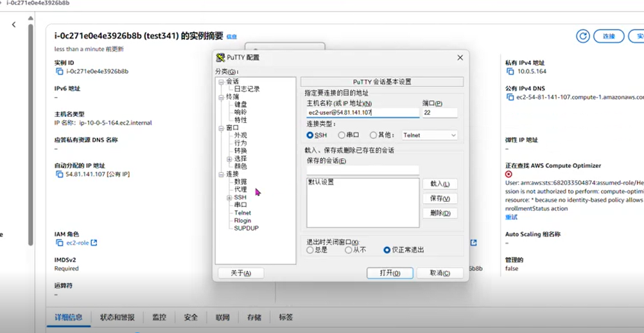Select 默认设置 in the saved sessions list
This screenshot has width=644, height=333.
click(x=321, y=182)
